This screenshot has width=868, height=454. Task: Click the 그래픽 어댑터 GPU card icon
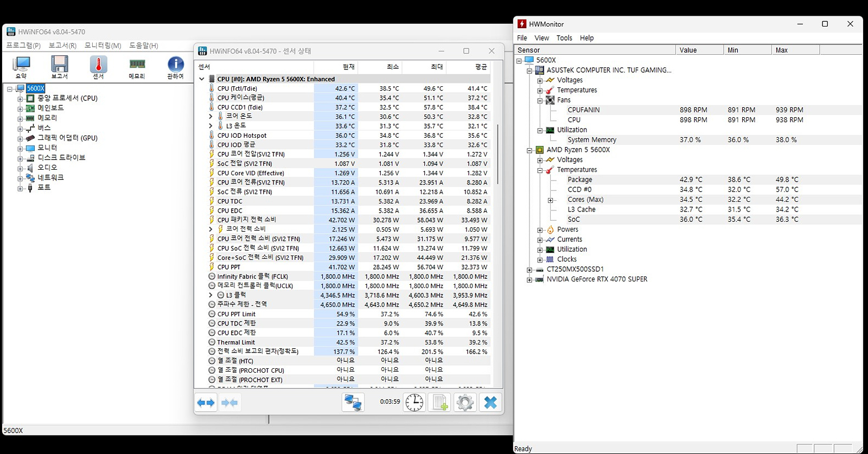coord(30,138)
